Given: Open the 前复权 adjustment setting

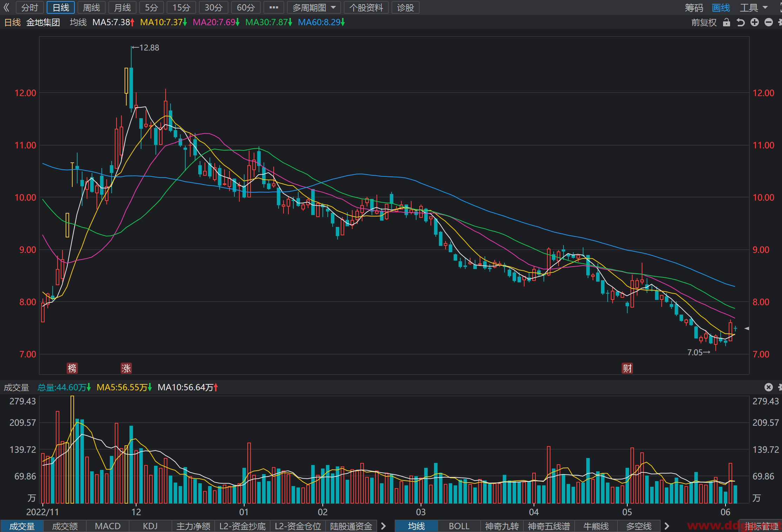Looking at the screenshot, I should click(704, 22).
